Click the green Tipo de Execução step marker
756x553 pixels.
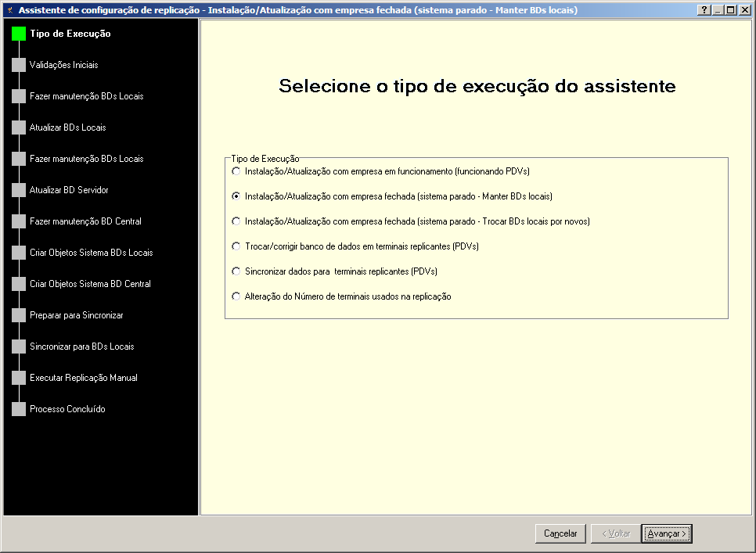[x=19, y=34]
